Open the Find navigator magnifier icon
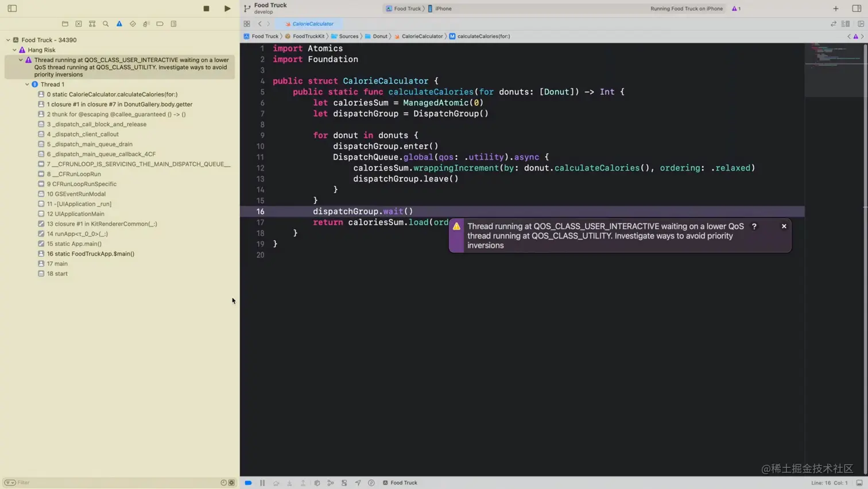This screenshot has width=868, height=489. point(106,24)
